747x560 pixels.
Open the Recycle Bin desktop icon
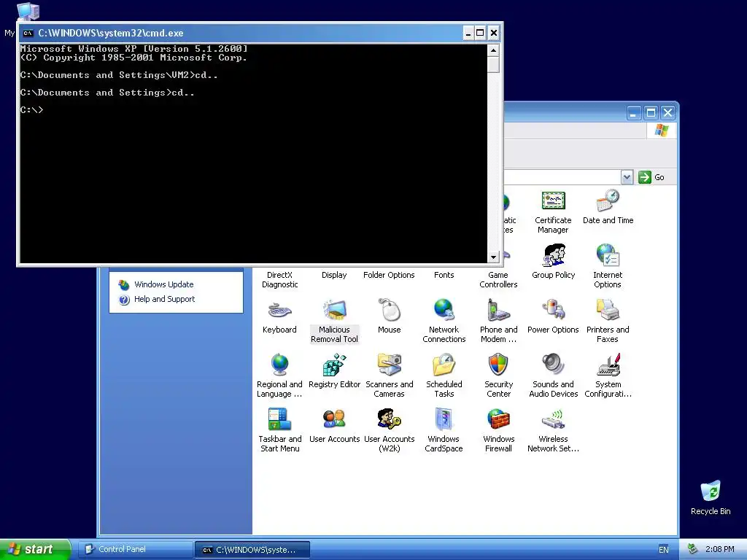pyautogui.click(x=711, y=497)
